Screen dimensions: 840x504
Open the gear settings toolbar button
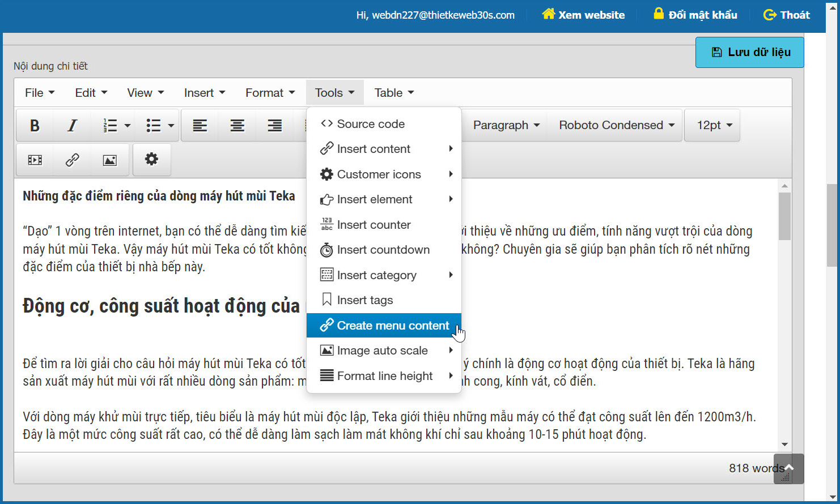(x=151, y=160)
